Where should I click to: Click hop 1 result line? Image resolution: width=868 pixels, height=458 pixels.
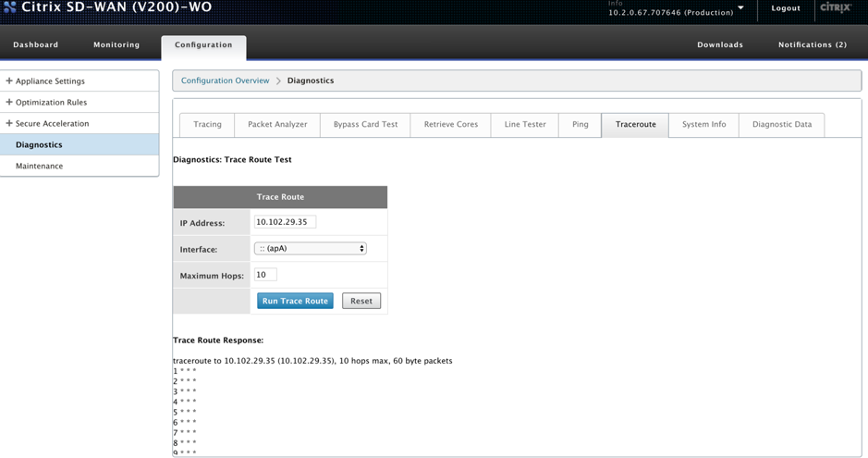[x=184, y=371]
